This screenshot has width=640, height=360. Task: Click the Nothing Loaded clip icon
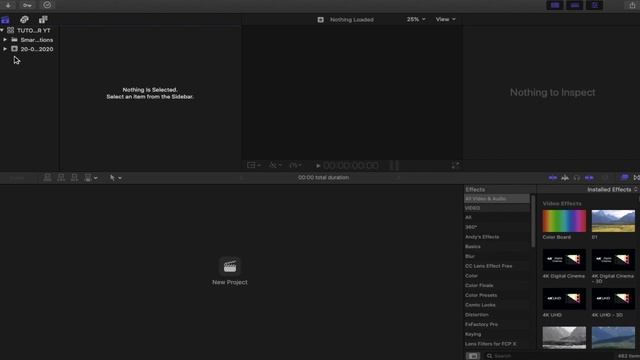[320, 19]
